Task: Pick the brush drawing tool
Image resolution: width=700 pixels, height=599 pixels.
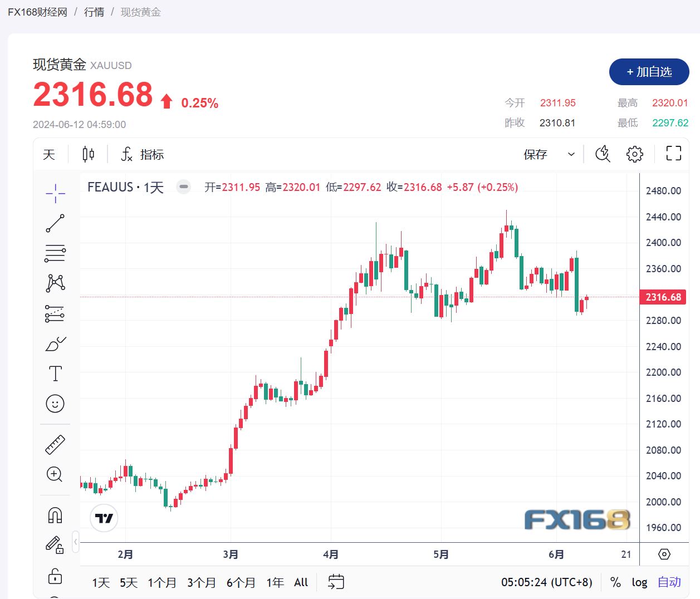Action: 55,343
